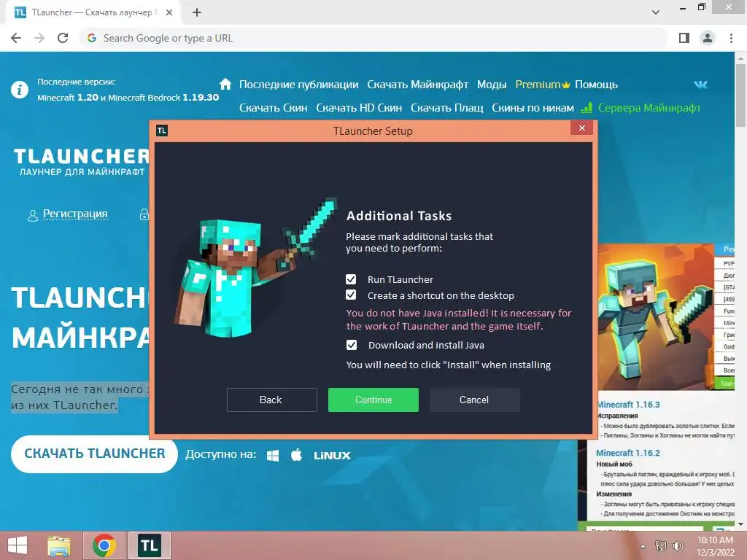The image size is (747, 560).
Task: Close the TLauncher Setup dialog
Action: [581, 128]
